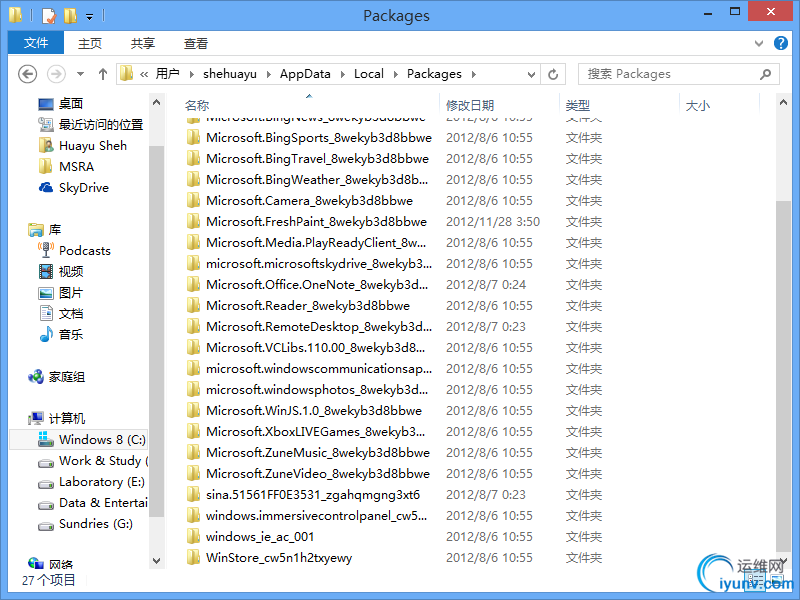Select 家庭组 homegroup node
This screenshot has width=800, height=600.
[66, 377]
